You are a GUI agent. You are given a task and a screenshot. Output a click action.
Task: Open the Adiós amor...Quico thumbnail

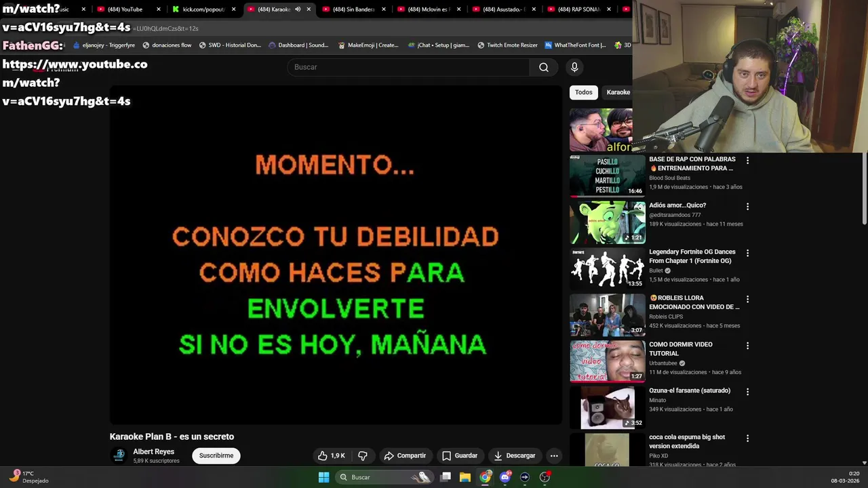coord(608,222)
